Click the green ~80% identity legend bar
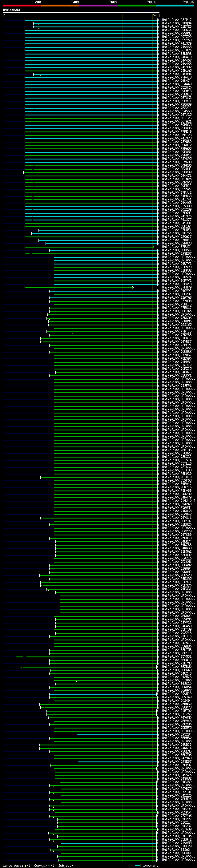The image size is (197, 868). pyautogui.click(x=137, y=6)
